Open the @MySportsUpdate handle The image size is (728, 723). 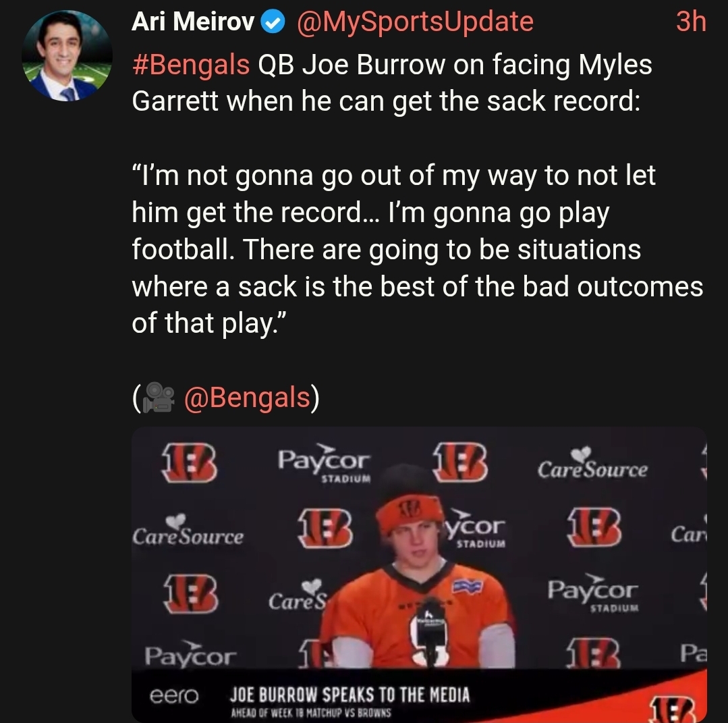pos(415,22)
